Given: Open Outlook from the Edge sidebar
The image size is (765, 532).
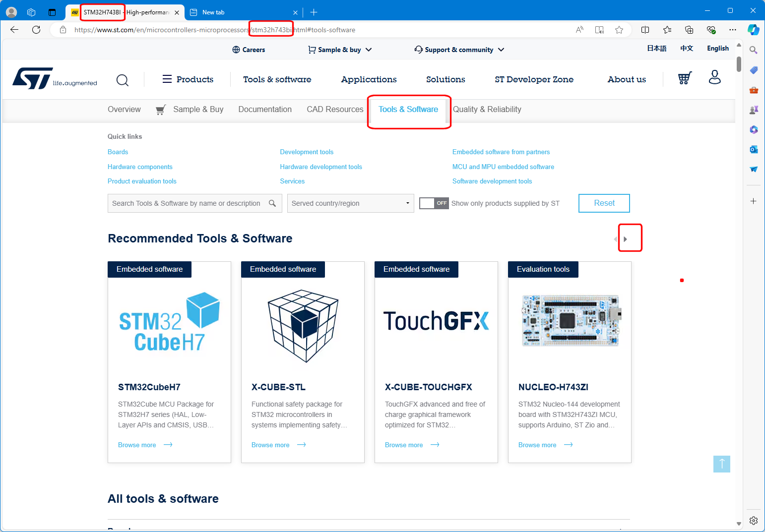Looking at the screenshot, I should [754, 149].
